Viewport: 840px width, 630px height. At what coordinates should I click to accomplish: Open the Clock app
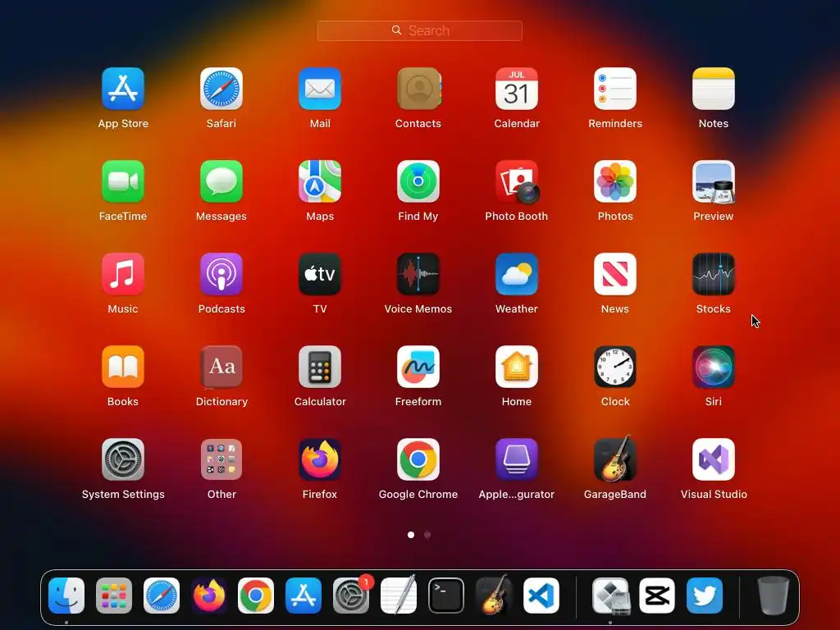615,367
